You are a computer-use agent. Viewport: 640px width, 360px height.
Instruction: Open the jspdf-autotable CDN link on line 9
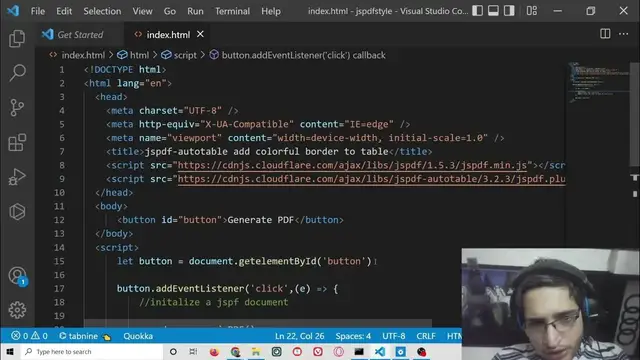(x=371, y=179)
